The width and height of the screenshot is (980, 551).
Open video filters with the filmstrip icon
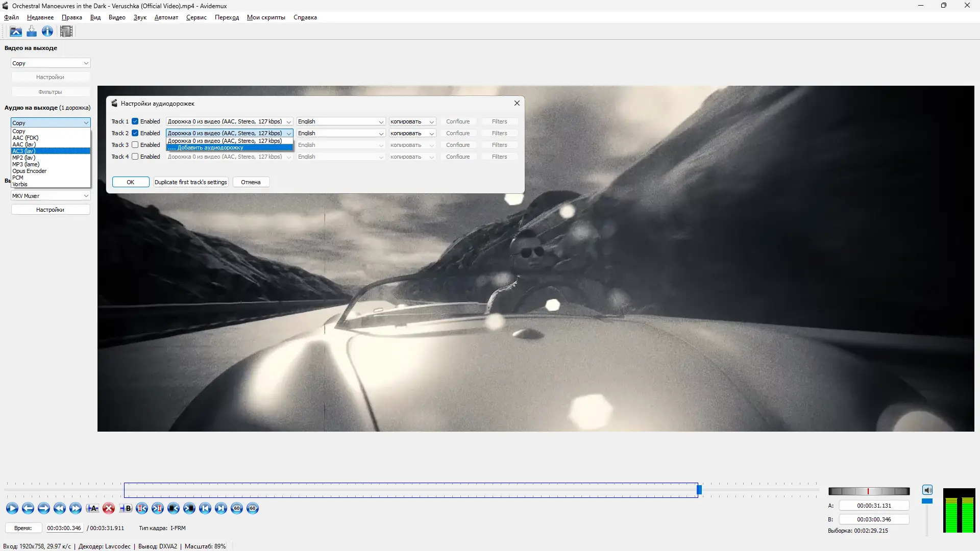pos(66,31)
